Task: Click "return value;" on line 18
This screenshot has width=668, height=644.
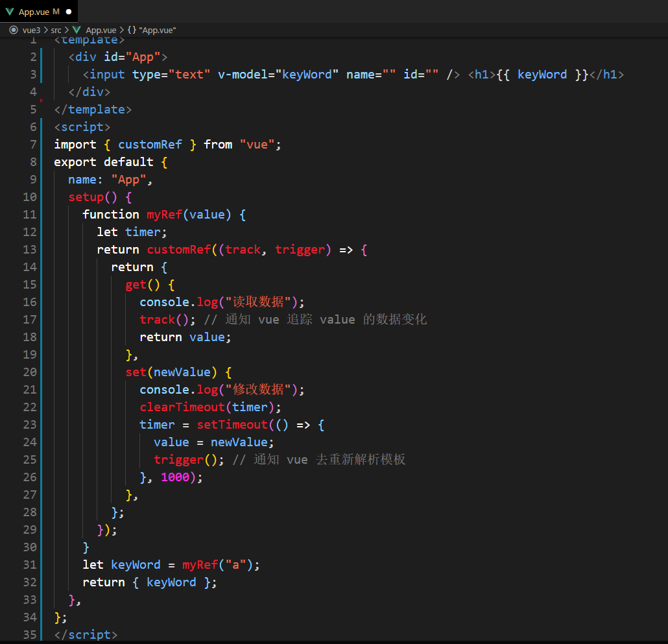Action: 185,337
